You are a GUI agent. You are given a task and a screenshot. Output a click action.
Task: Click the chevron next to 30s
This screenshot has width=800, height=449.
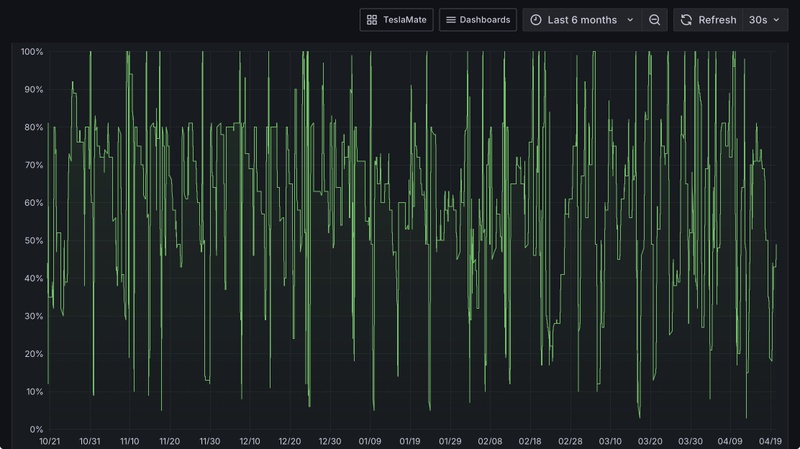[777, 20]
